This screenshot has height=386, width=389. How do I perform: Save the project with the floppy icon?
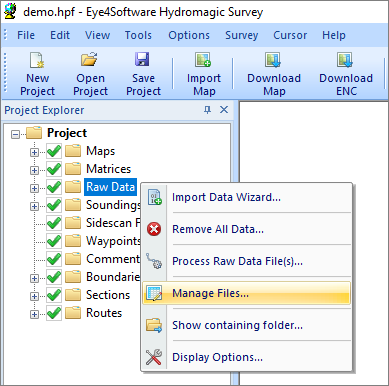142,59
